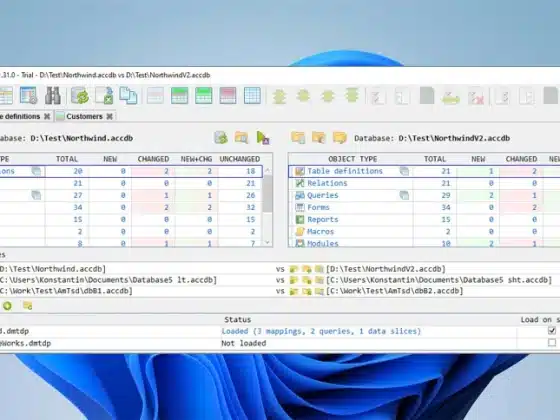Click the Not loaded status text
Viewport: 560px width, 420px height.
pyautogui.click(x=244, y=343)
